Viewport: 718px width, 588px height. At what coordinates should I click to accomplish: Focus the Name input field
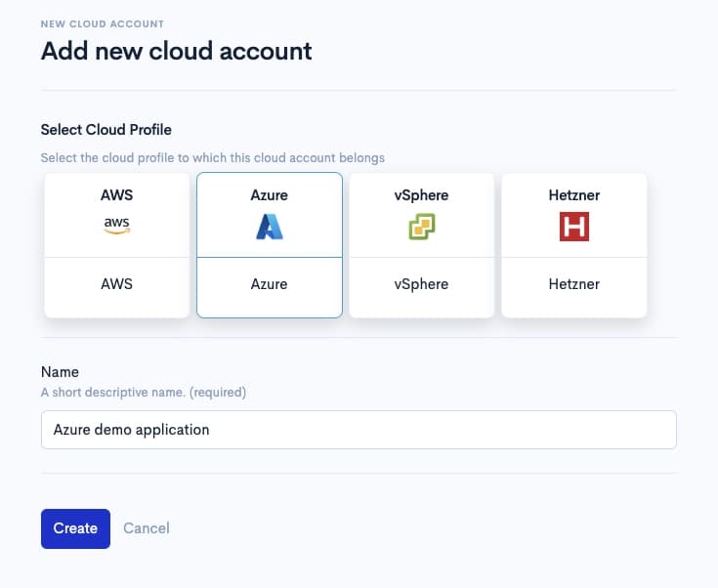point(359,430)
